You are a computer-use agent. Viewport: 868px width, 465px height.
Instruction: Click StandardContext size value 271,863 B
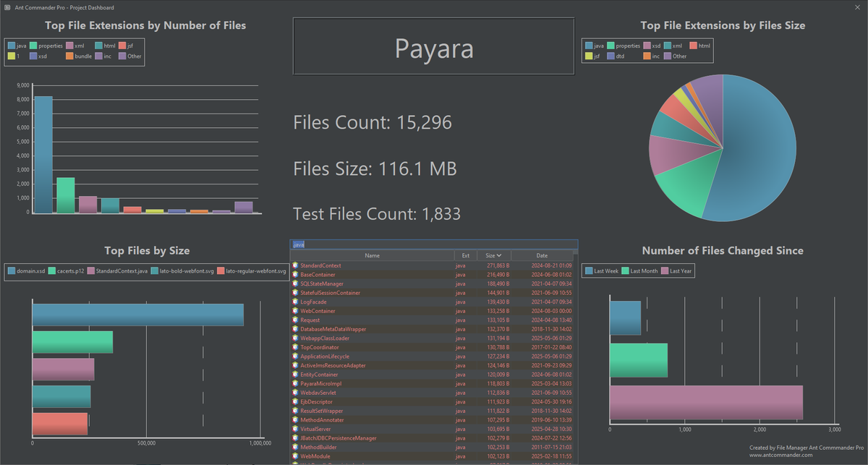(498, 266)
